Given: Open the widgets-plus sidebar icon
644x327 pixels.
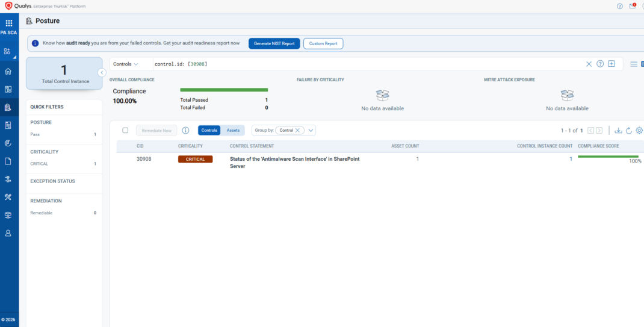Looking at the screenshot, I should coord(7,51).
